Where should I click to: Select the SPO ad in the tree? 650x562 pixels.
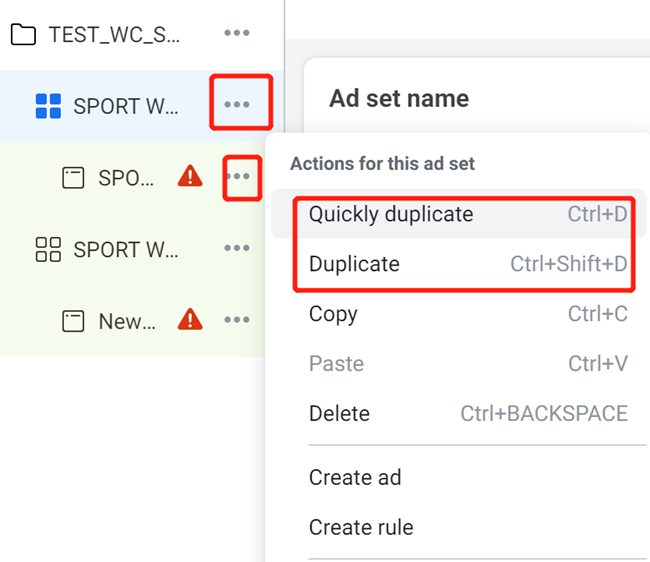click(x=126, y=178)
